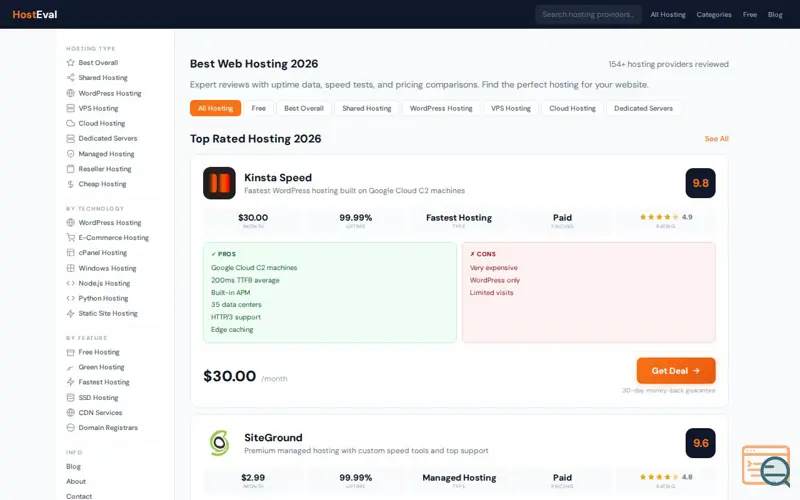Select the VPS Hosting filter pill

click(511, 108)
